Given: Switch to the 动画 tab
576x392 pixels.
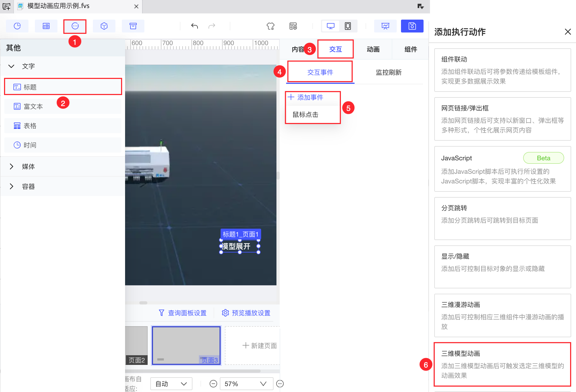Looking at the screenshot, I should 373,49.
